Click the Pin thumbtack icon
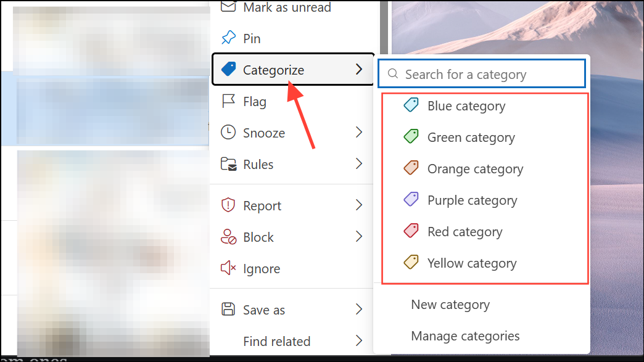The height and width of the screenshot is (362, 644). [228, 38]
